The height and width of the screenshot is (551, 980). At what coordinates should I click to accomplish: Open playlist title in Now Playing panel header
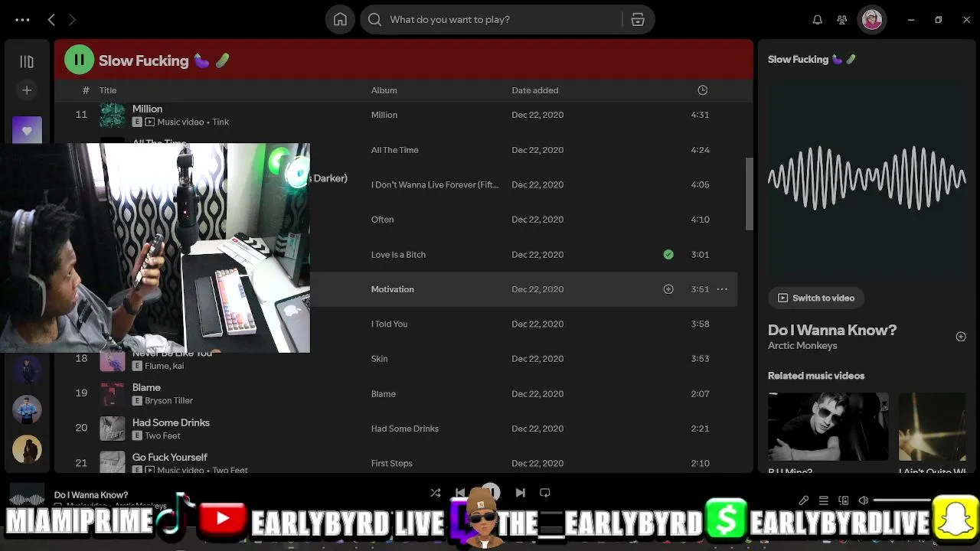point(812,59)
